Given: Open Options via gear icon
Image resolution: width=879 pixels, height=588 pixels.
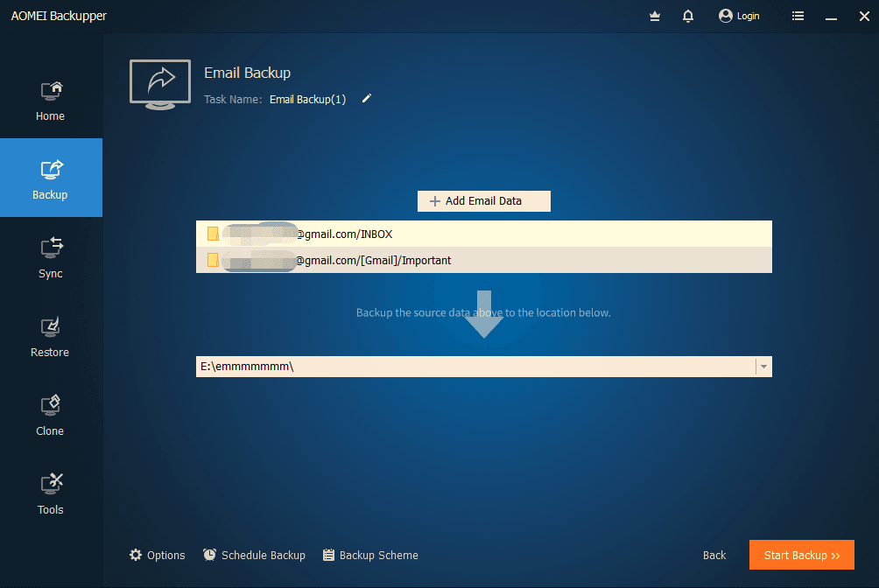Looking at the screenshot, I should [157, 555].
